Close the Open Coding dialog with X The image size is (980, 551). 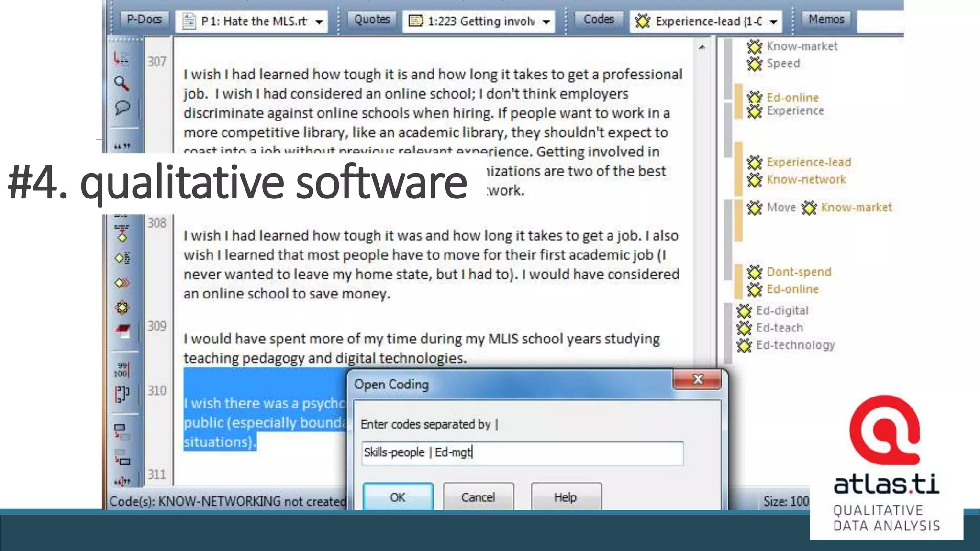coord(697,379)
